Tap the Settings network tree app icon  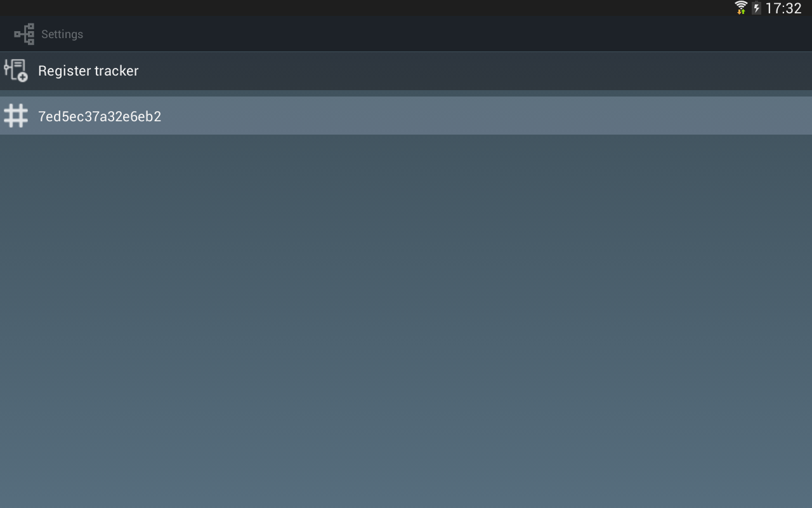(24, 34)
